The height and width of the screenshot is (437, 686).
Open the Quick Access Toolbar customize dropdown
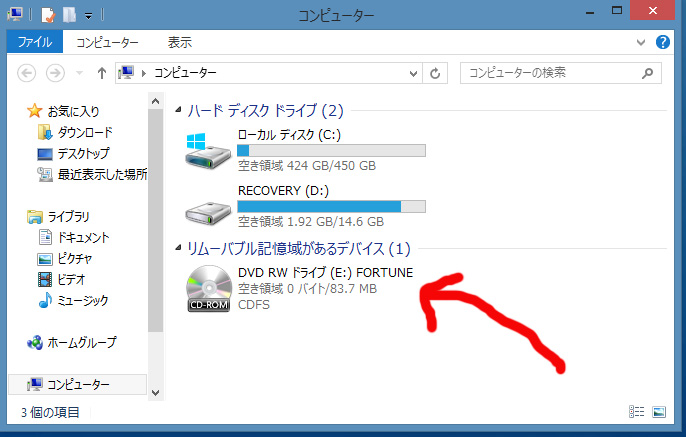coord(88,16)
